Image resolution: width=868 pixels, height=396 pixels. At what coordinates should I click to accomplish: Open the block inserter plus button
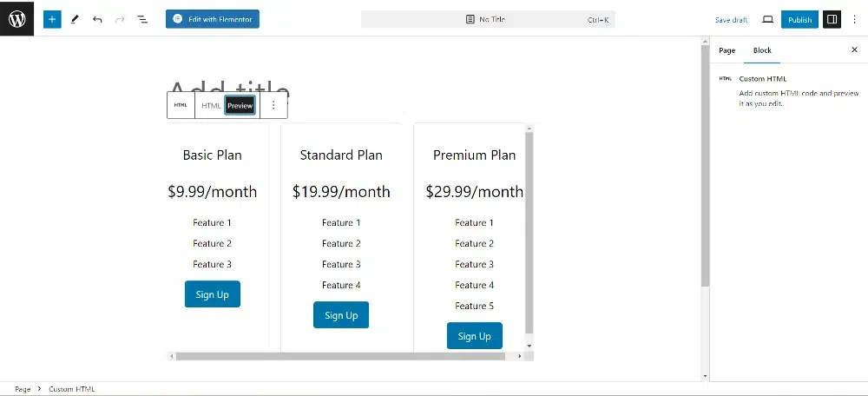[x=52, y=19]
